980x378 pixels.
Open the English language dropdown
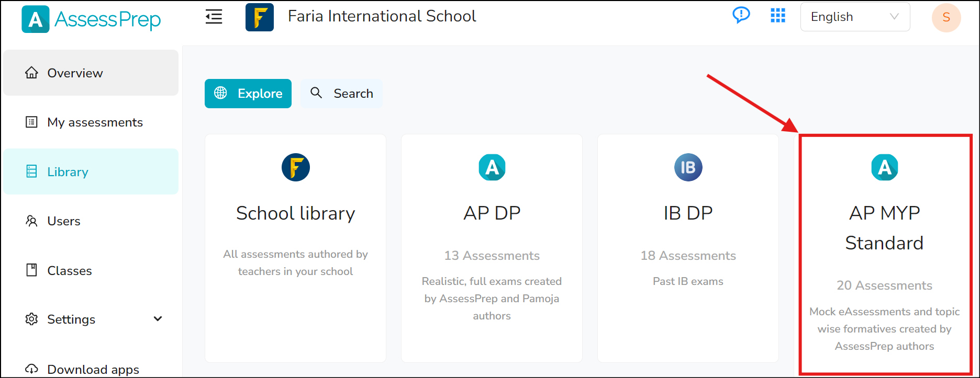(x=855, y=17)
